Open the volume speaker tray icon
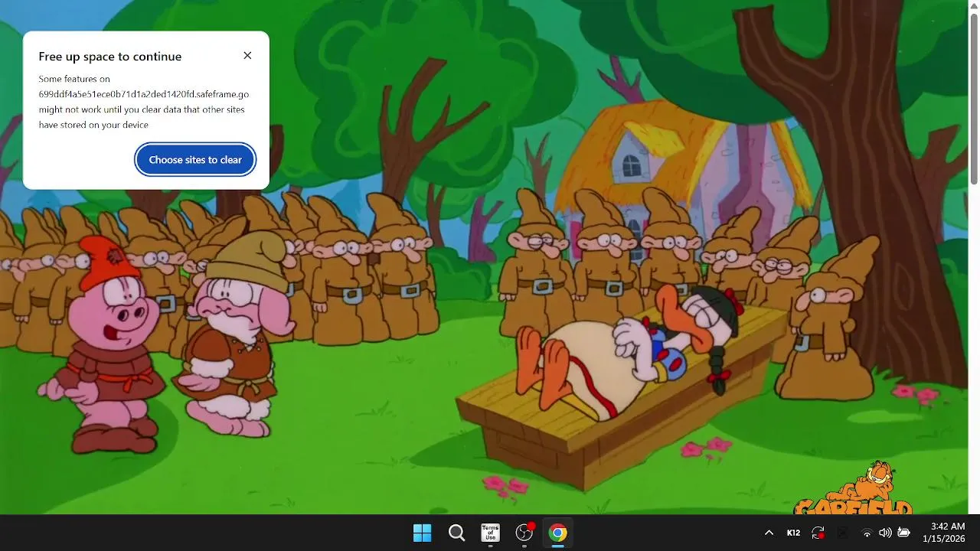Image resolution: width=980 pixels, height=551 pixels. pos(885,533)
